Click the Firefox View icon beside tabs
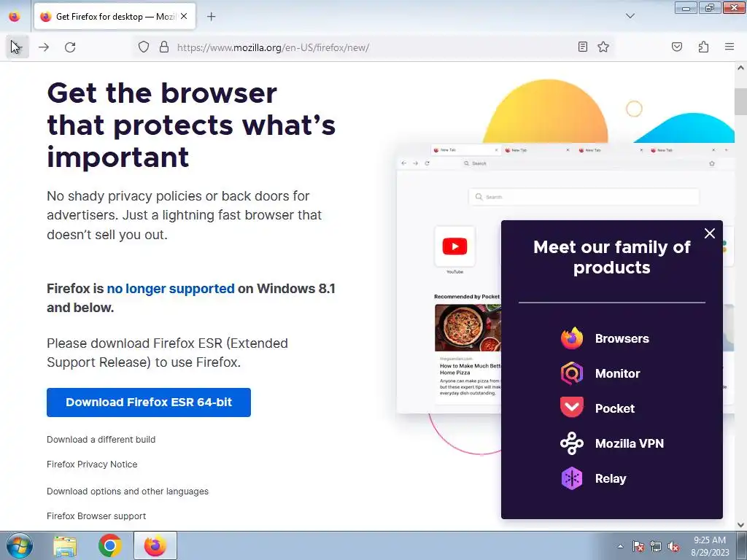Screen dimensions: 747x560 15,17
